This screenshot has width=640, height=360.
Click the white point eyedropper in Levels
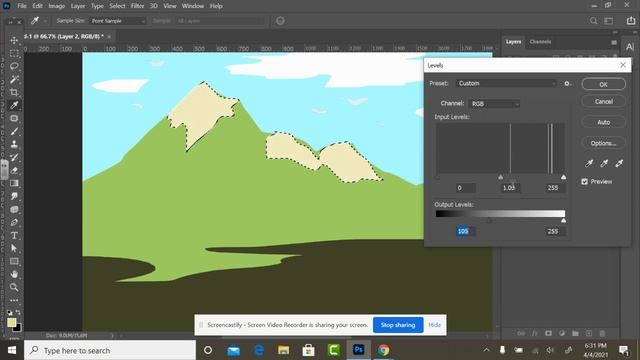point(619,163)
